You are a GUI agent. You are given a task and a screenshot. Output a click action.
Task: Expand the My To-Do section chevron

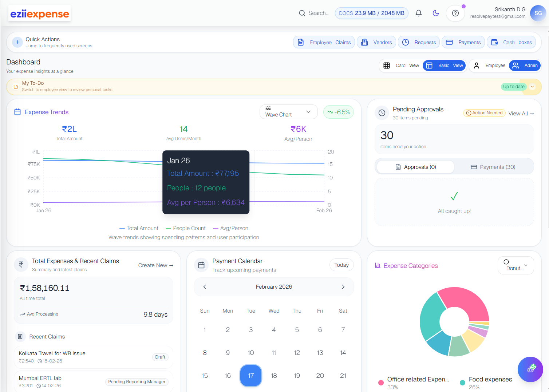pos(532,87)
